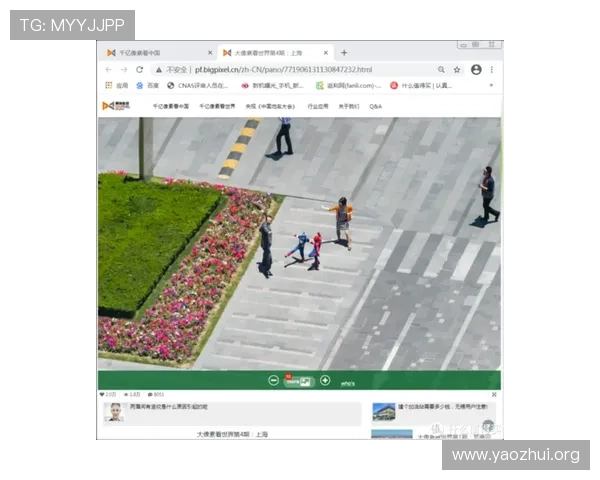Screen dimensions: 600x480
Task: Reload the current page
Action: coord(140,70)
